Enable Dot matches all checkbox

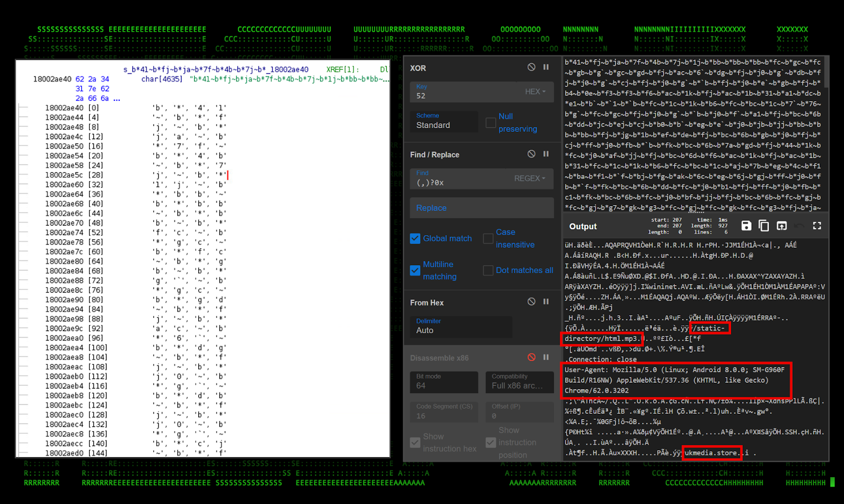(488, 270)
